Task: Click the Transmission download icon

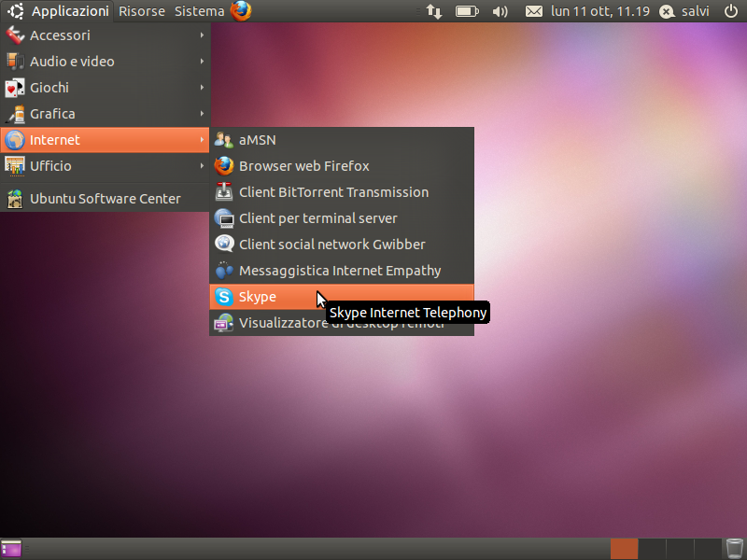Action: (x=223, y=192)
